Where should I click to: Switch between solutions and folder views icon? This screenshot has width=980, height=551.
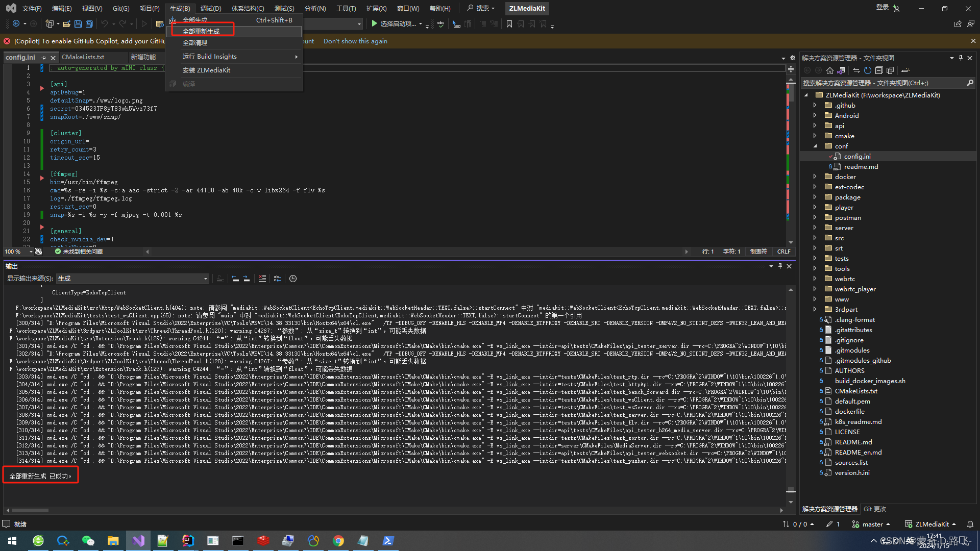tap(841, 70)
